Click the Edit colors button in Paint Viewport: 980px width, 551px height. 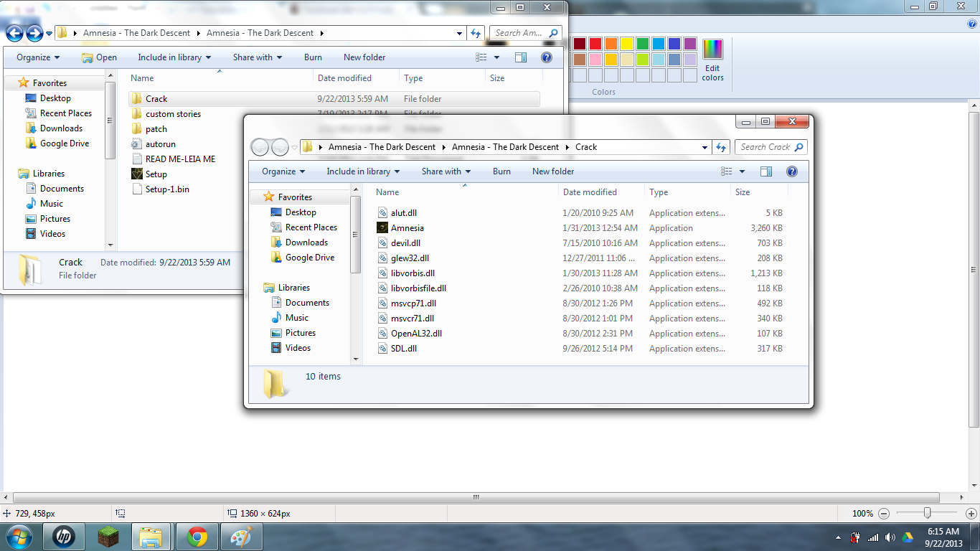click(x=712, y=60)
